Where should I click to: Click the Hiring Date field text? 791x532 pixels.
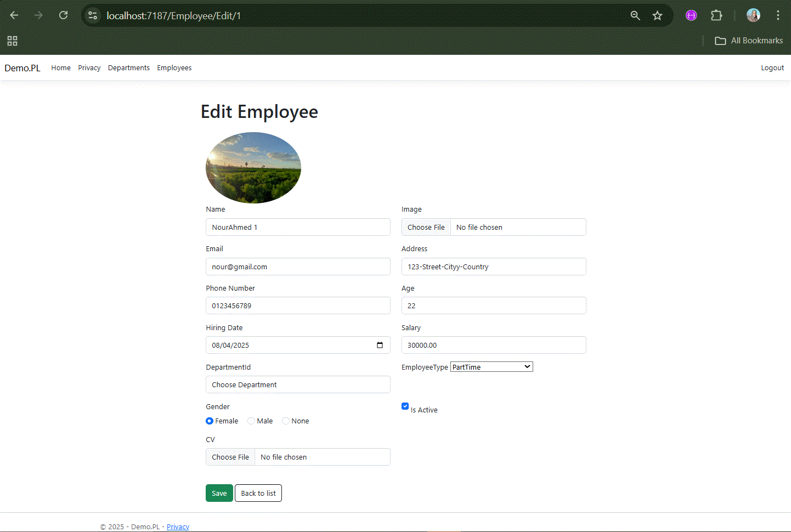[230, 345]
